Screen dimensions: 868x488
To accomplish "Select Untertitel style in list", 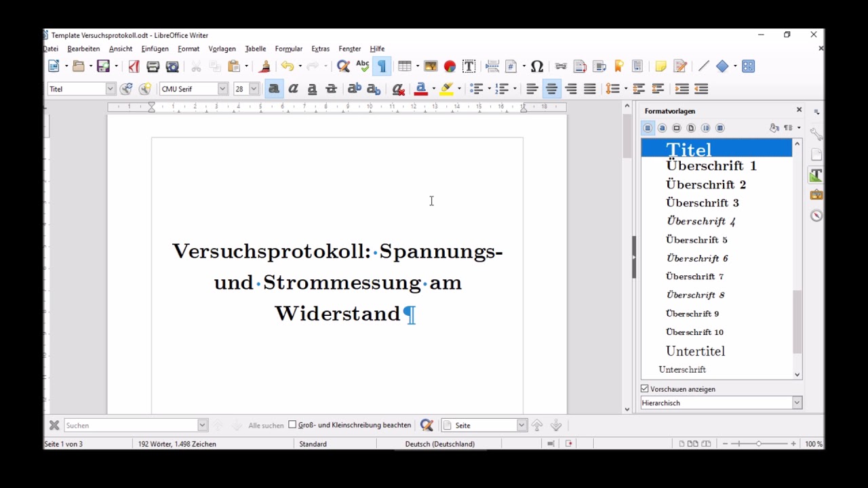I will 696,351.
